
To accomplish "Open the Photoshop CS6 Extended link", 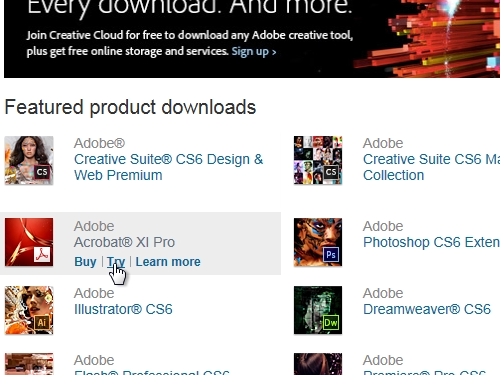I will pos(431,242).
